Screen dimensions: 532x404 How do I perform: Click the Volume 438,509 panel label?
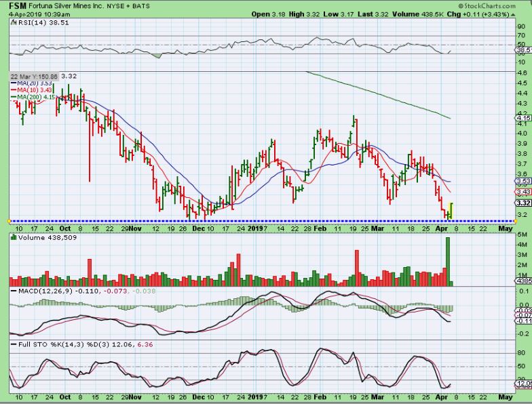[47, 237]
